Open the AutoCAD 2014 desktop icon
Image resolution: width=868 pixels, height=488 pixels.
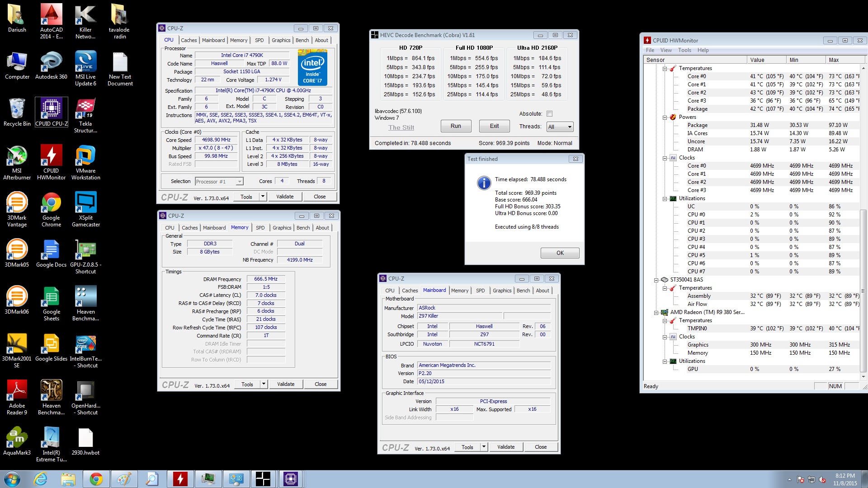pos(51,21)
